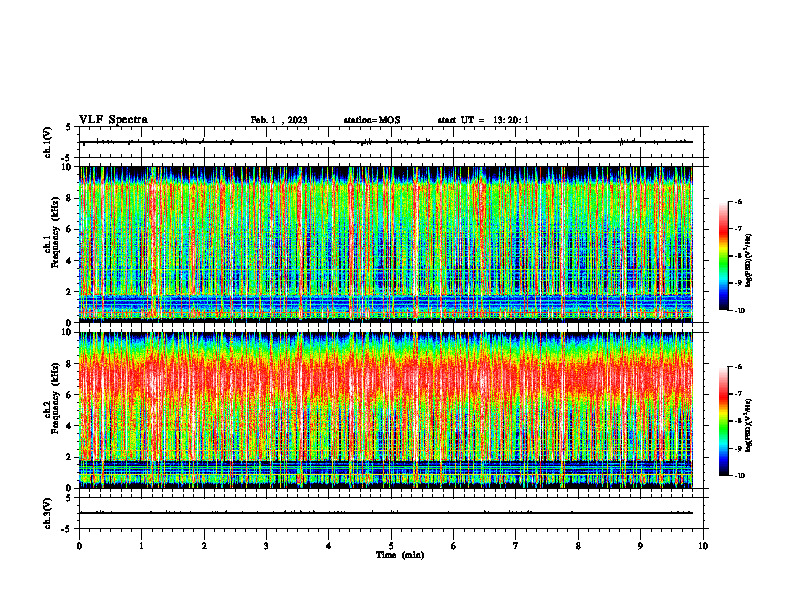Click the ch.2 Frequency (kHz) axis label
The image size is (792, 612).
pyautogui.click(x=52, y=398)
